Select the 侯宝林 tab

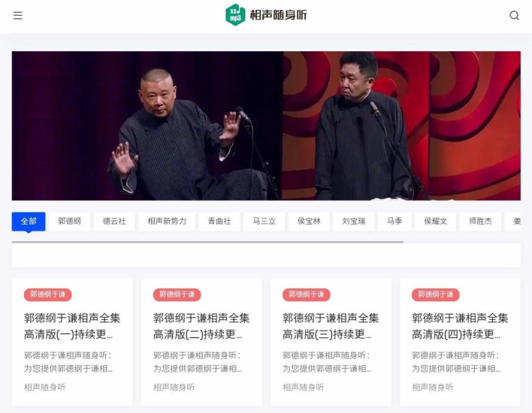309,222
